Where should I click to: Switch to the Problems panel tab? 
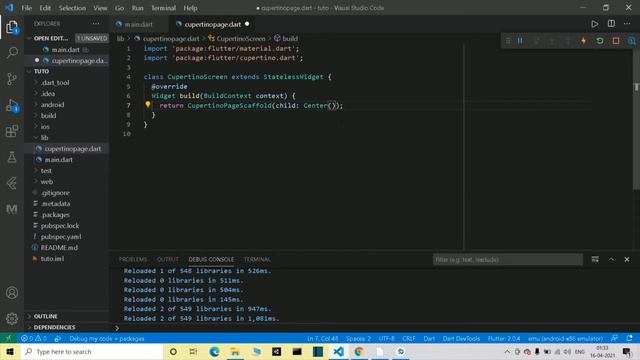[133, 260]
